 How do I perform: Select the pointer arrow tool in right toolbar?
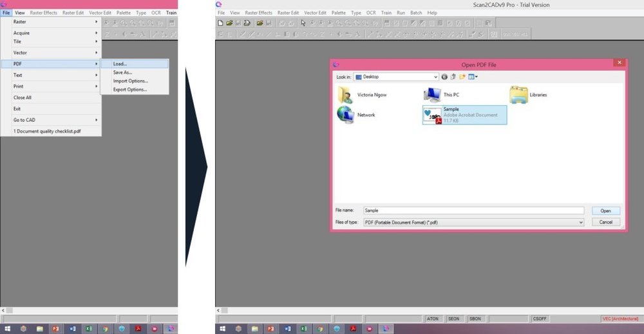click(303, 23)
